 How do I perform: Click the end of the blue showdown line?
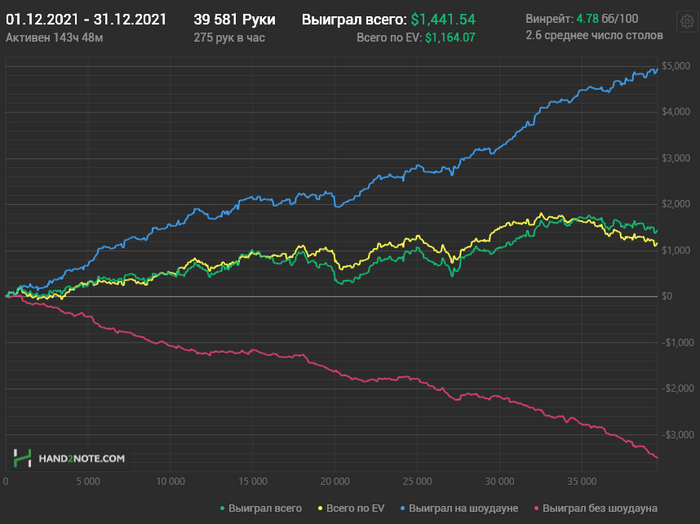pyautogui.click(x=656, y=70)
